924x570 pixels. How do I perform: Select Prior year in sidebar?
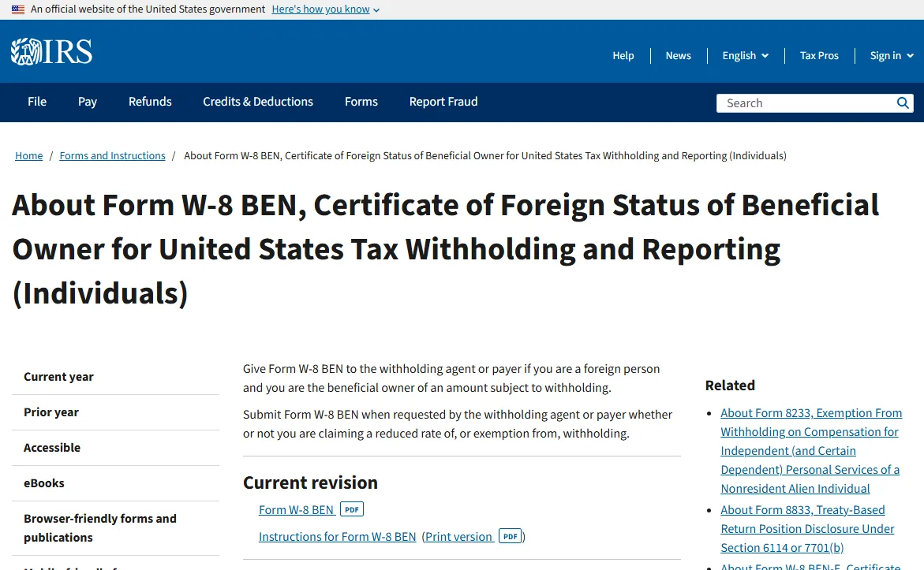click(115, 412)
